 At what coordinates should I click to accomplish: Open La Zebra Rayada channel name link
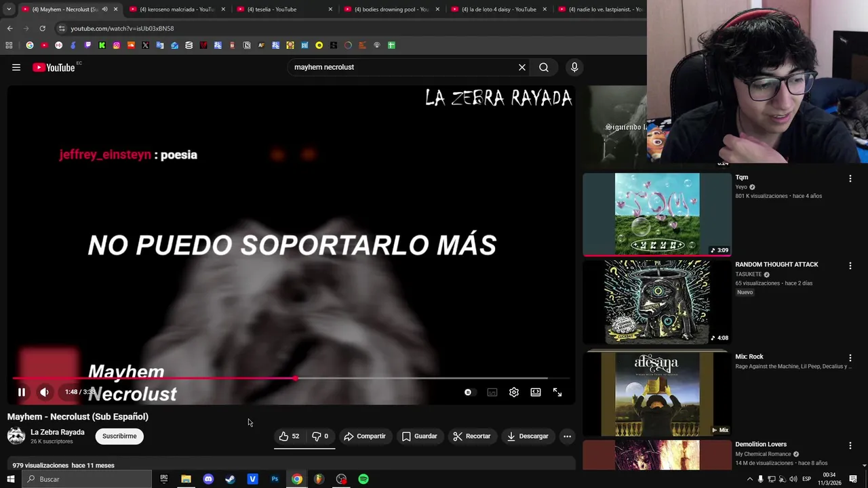(x=58, y=432)
